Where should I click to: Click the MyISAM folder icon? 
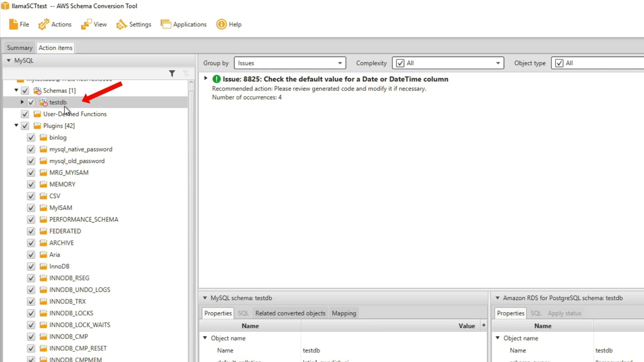[x=43, y=208]
